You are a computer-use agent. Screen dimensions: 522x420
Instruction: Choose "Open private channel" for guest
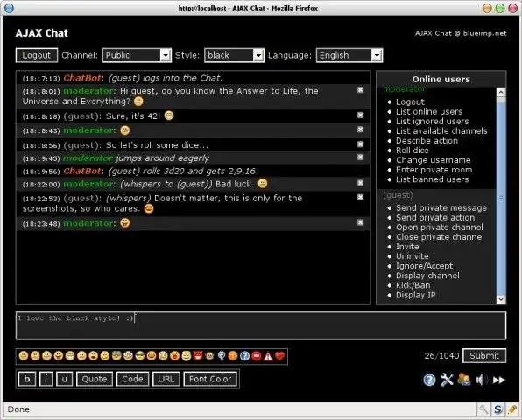tap(440, 227)
